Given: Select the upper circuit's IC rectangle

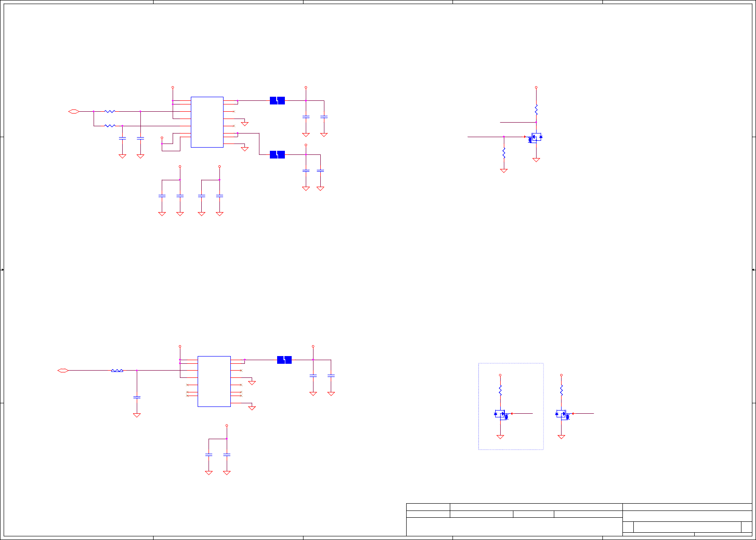Looking at the screenshot, I should coord(207,122).
